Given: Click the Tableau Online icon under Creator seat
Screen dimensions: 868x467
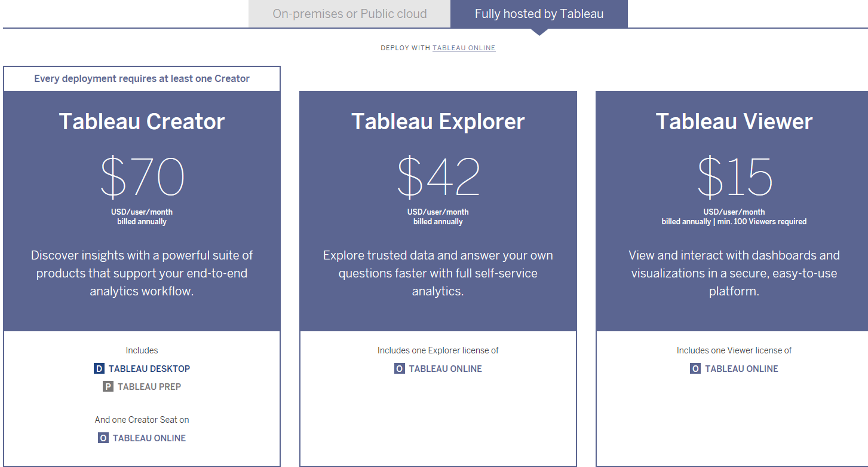Looking at the screenshot, I should [102, 438].
